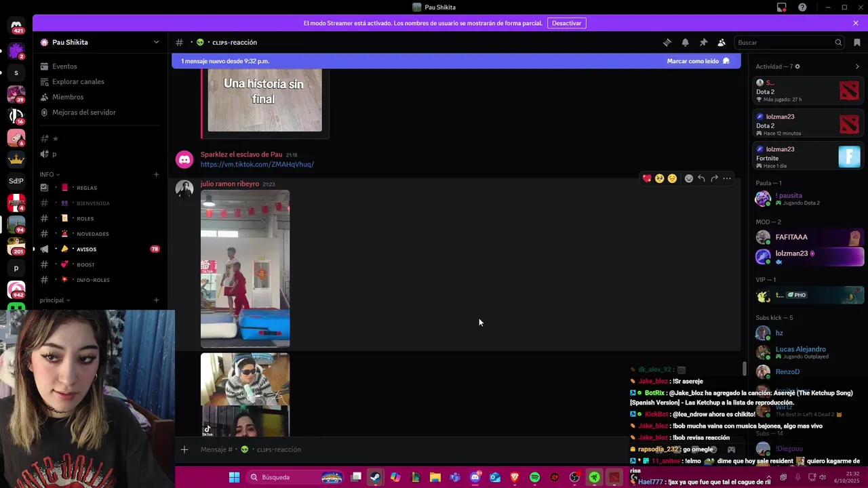This screenshot has width=868, height=488.
Task: Open the Fortnite activity card
Action: point(808,157)
